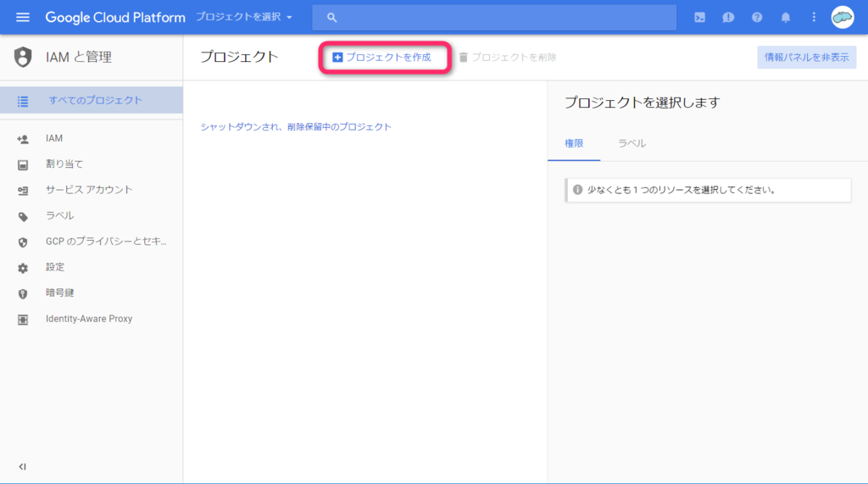Open the プロジェクトを選択 project dropdown

(243, 17)
